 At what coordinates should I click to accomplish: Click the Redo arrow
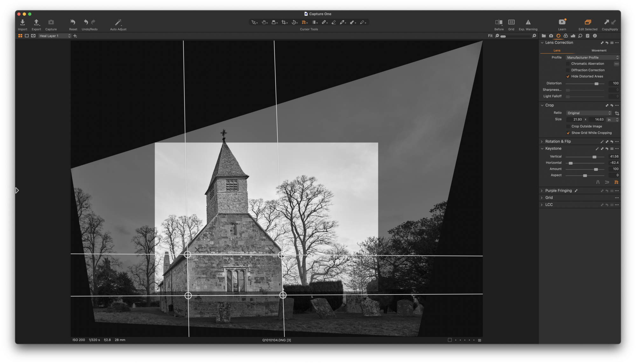pos(93,22)
